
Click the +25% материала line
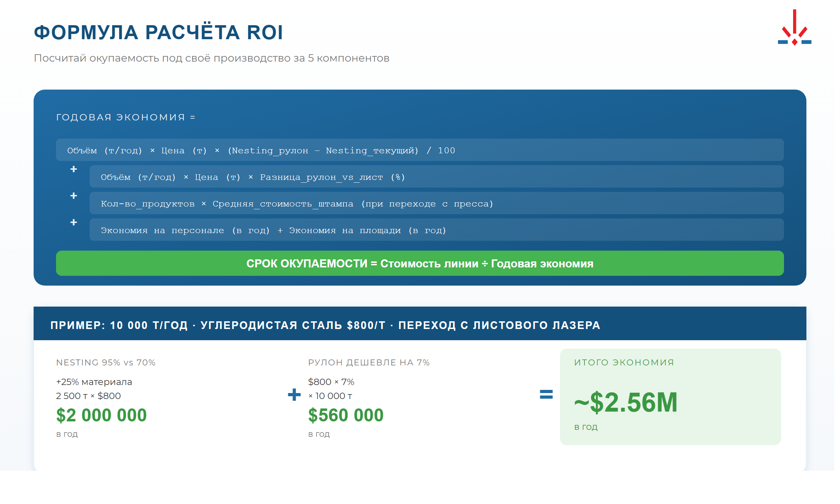94,382
